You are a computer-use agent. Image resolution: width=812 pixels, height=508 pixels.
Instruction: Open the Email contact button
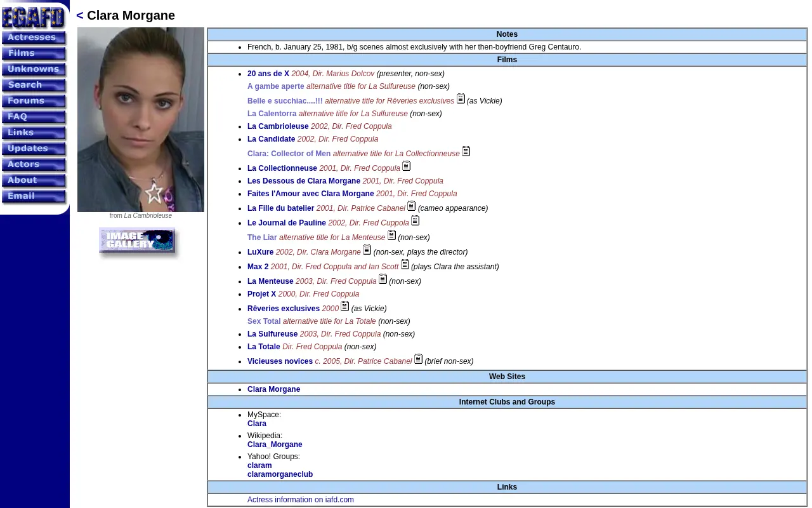(34, 197)
